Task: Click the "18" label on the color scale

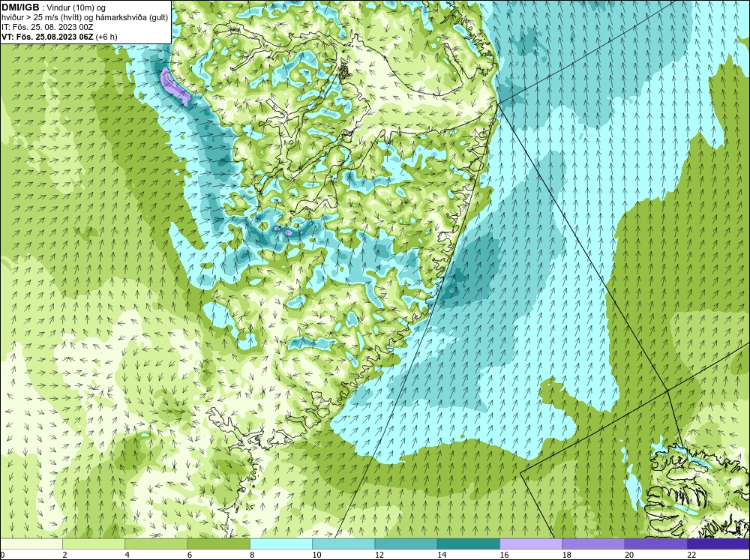Action: point(566,555)
